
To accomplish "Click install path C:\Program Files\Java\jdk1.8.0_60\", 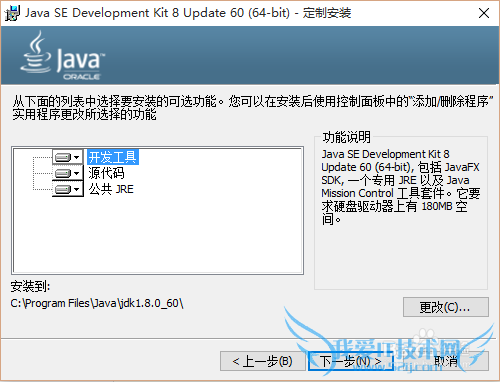I will pyautogui.click(x=97, y=303).
